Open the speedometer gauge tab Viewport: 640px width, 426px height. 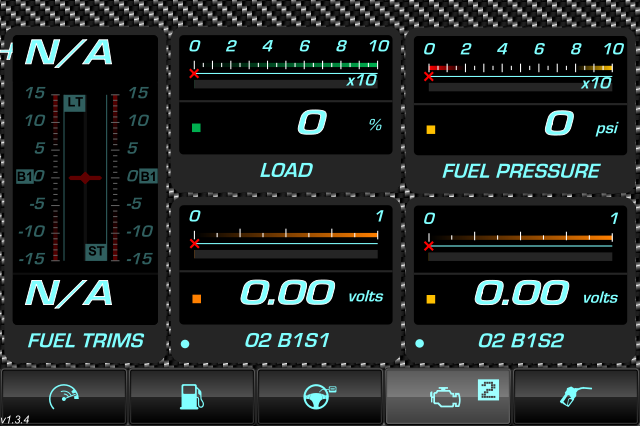pos(64,396)
